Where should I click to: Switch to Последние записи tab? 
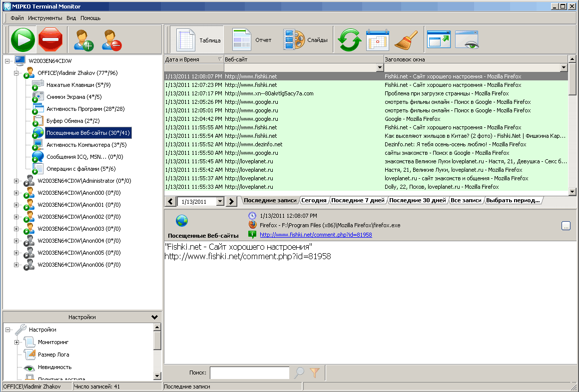(270, 200)
